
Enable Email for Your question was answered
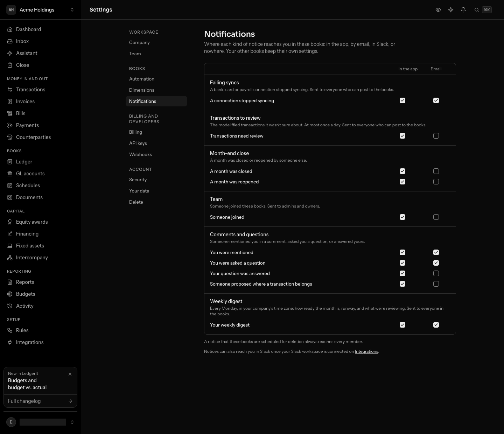(x=436, y=273)
